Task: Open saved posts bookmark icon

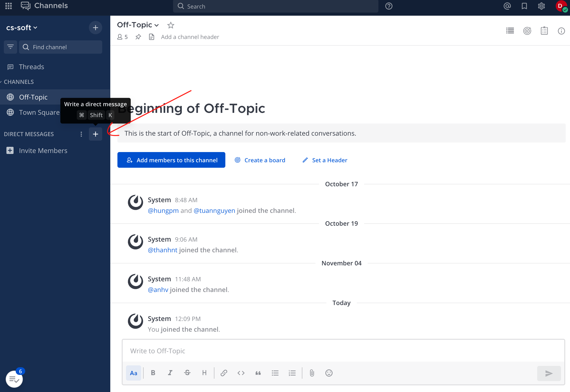Action: (524, 6)
